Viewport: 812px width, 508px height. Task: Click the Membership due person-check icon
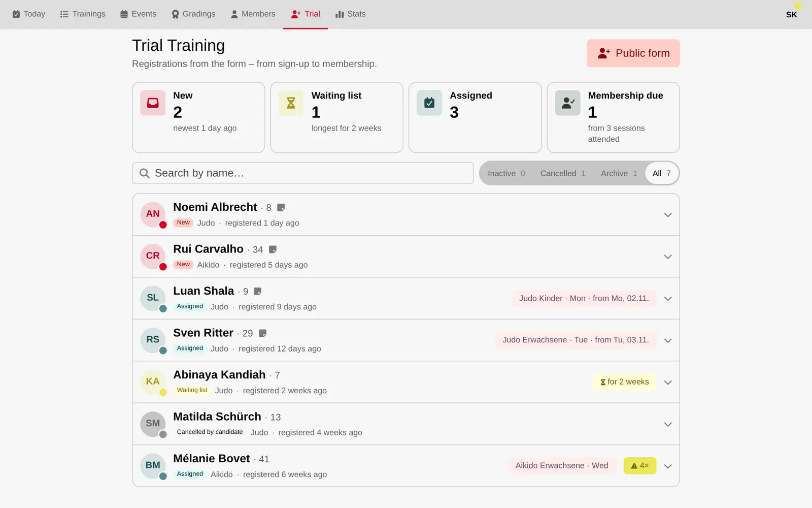(567, 103)
